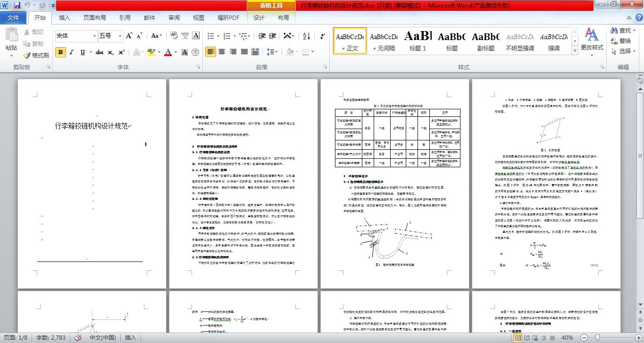
Task: Select the 标题 1 style thumbnail
Action: point(418,41)
